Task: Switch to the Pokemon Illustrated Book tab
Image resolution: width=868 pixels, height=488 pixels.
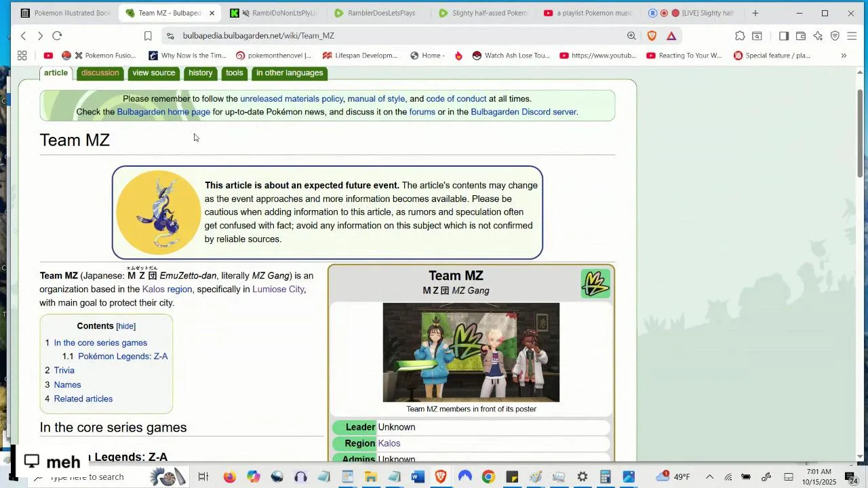Action: [65, 13]
